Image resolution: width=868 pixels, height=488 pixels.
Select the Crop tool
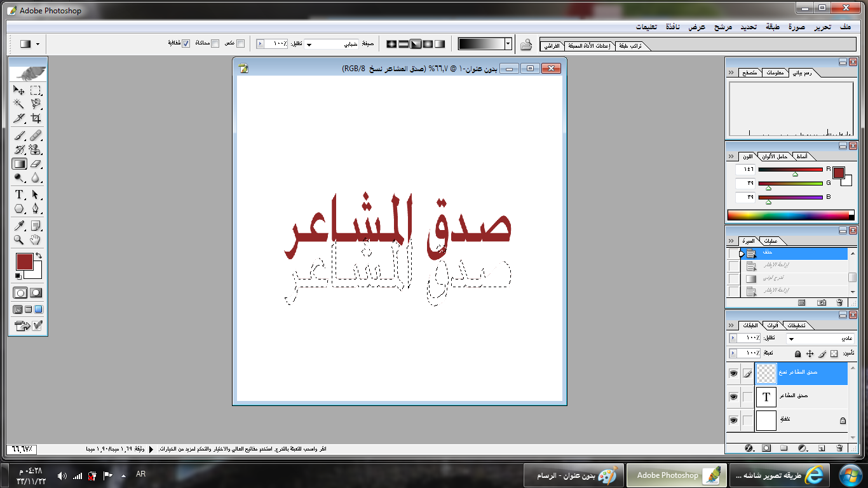(x=36, y=119)
